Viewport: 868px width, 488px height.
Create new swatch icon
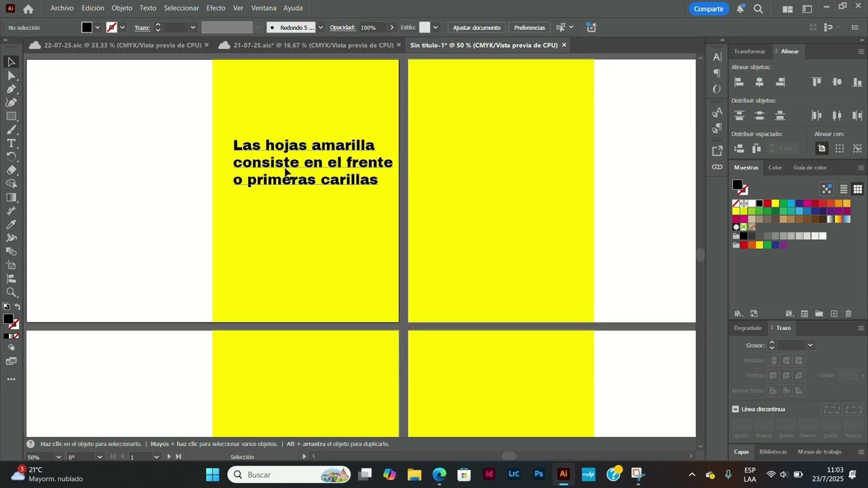834,314
